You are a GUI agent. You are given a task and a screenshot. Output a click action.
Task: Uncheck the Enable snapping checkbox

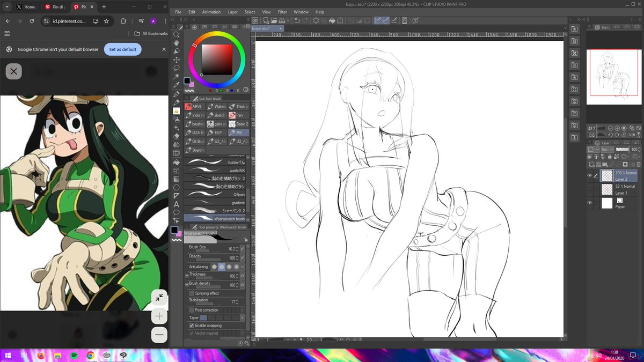(x=192, y=326)
